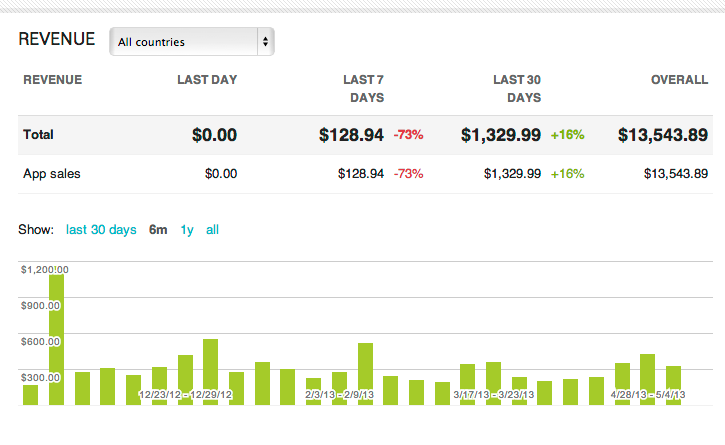Open the All countries dropdown

pyautogui.click(x=191, y=42)
